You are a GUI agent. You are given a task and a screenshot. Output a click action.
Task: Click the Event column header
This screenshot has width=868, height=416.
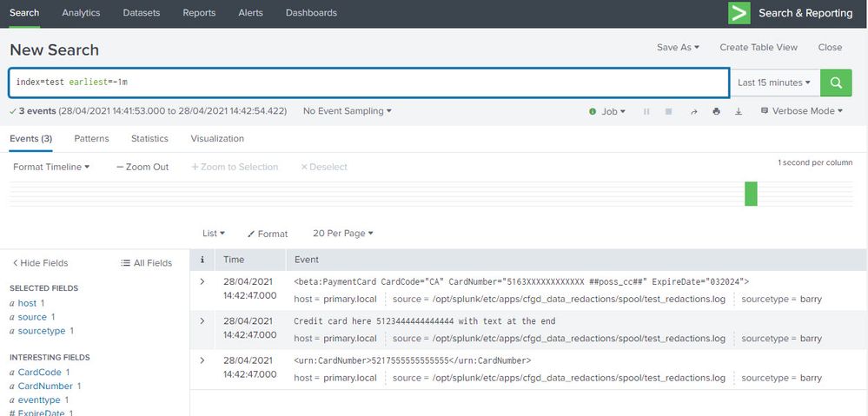307,260
